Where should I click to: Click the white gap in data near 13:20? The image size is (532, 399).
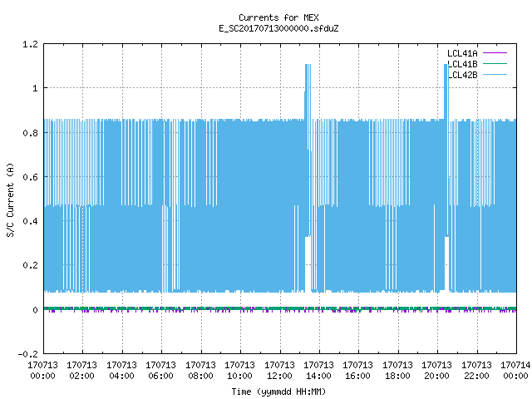(308, 264)
